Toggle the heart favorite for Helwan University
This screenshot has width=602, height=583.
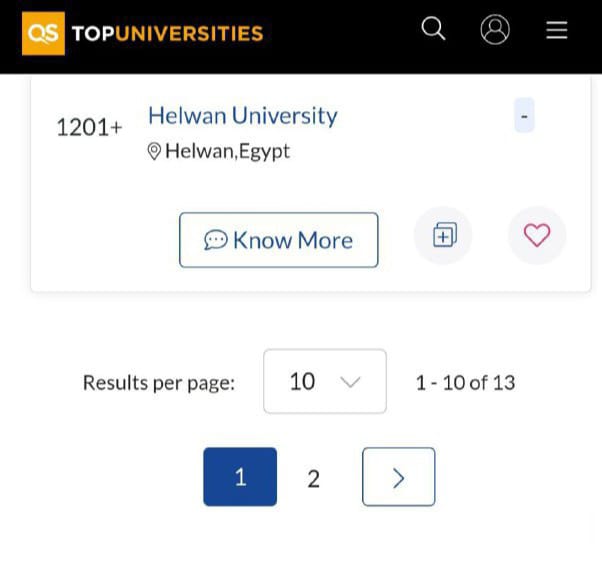(x=537, y=235)
